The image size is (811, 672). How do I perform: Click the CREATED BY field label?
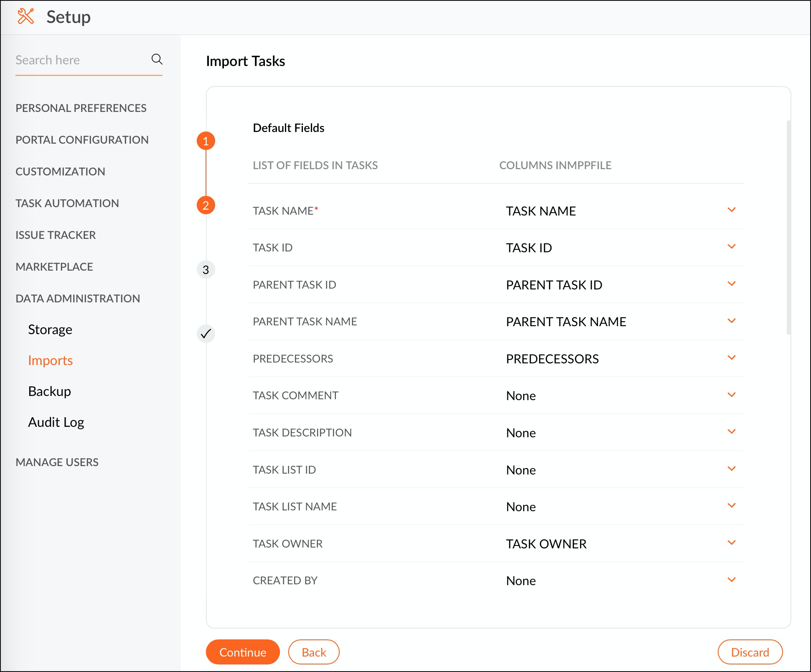point(285,581)
